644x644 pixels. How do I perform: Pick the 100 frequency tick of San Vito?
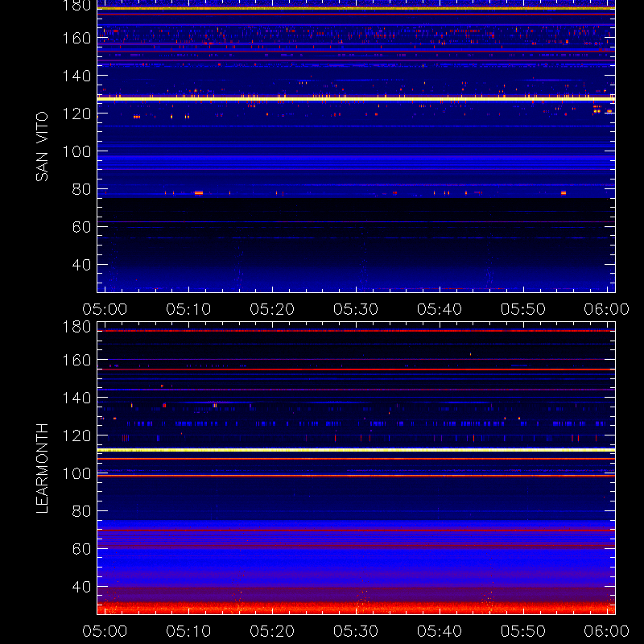[x=76, y=151]
